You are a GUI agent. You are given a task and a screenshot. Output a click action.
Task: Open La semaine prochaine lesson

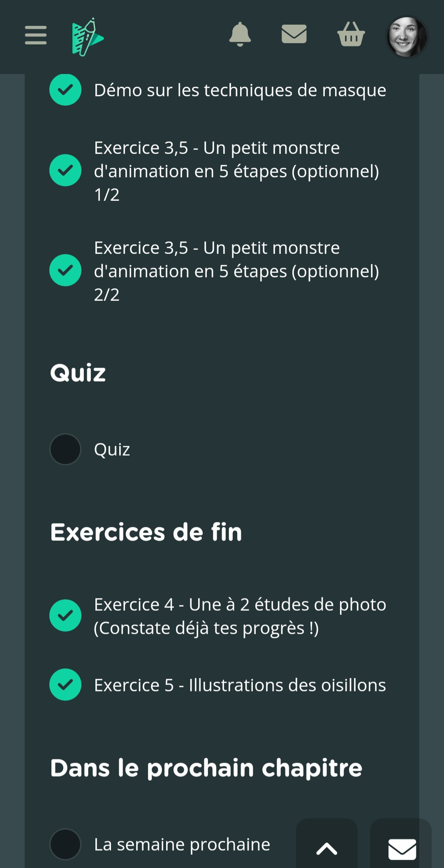tap(182, 845)
